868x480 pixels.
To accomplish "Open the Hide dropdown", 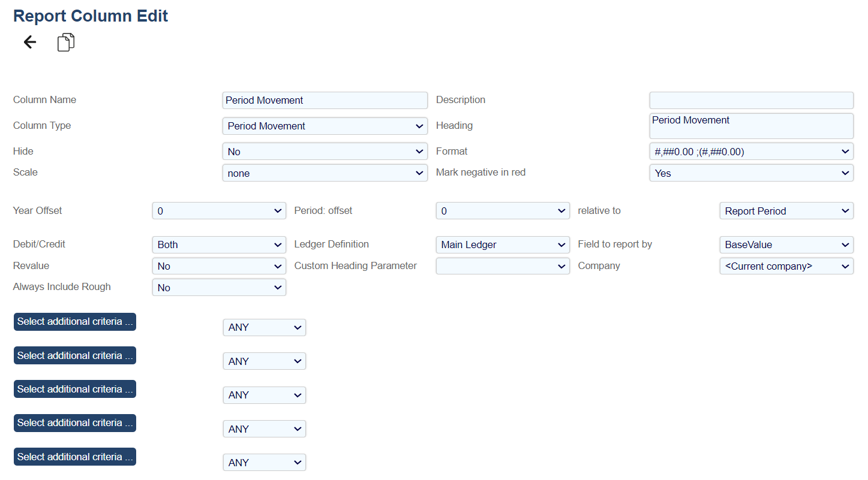I will (x=325, y=152).
